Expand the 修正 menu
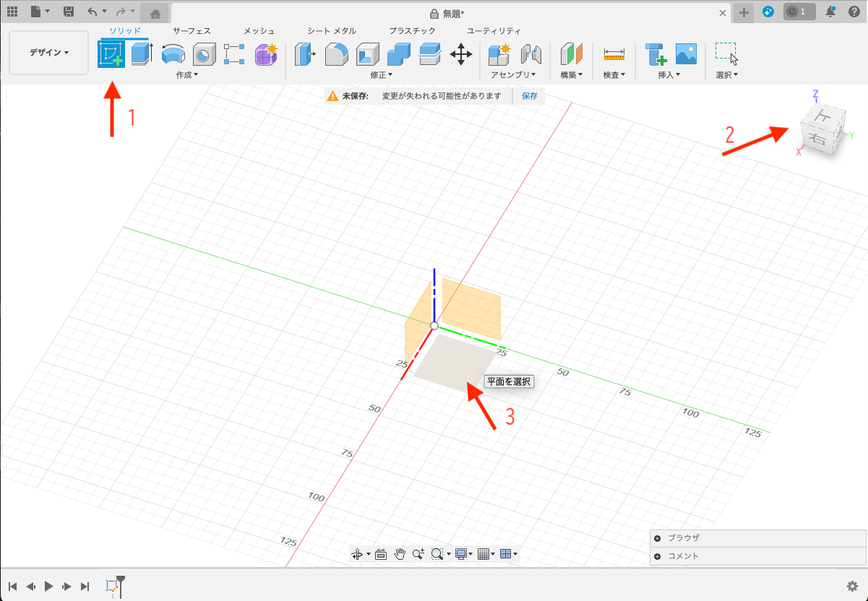The image size is (868, 601). tap(381, 75)
